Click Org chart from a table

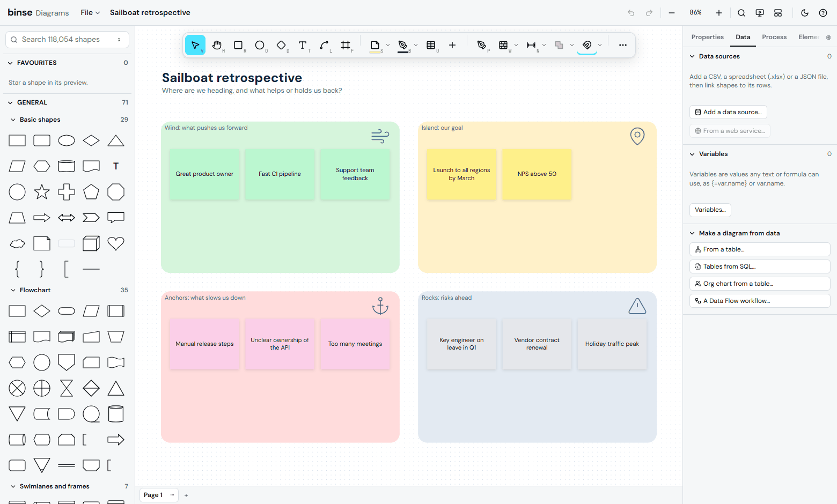[x=760, y=284]
